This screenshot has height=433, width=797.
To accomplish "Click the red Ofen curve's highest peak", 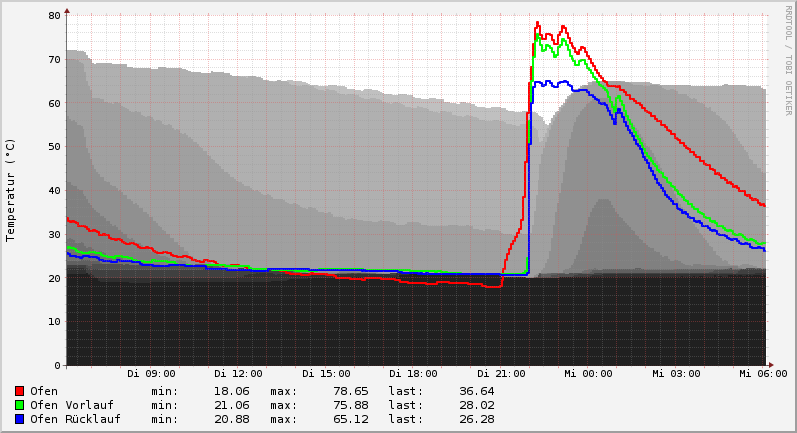I will pyautogui.click(x=537, y=22).
